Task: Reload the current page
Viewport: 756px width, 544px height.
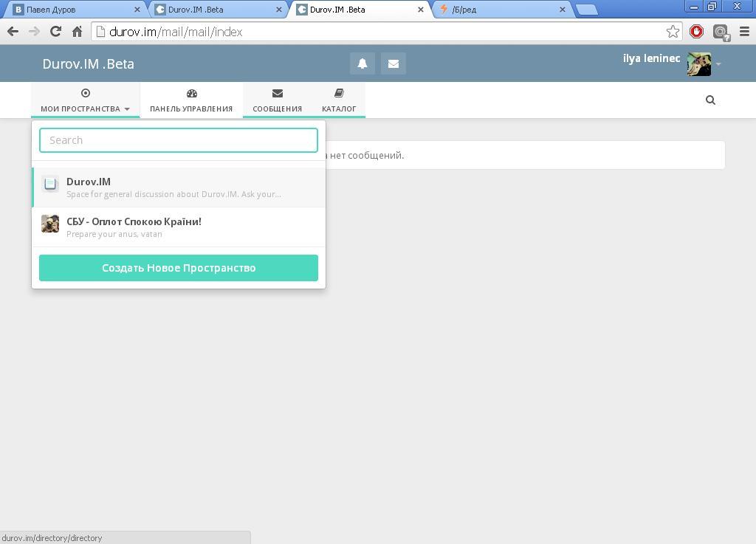Action: (x=56, y=32)
